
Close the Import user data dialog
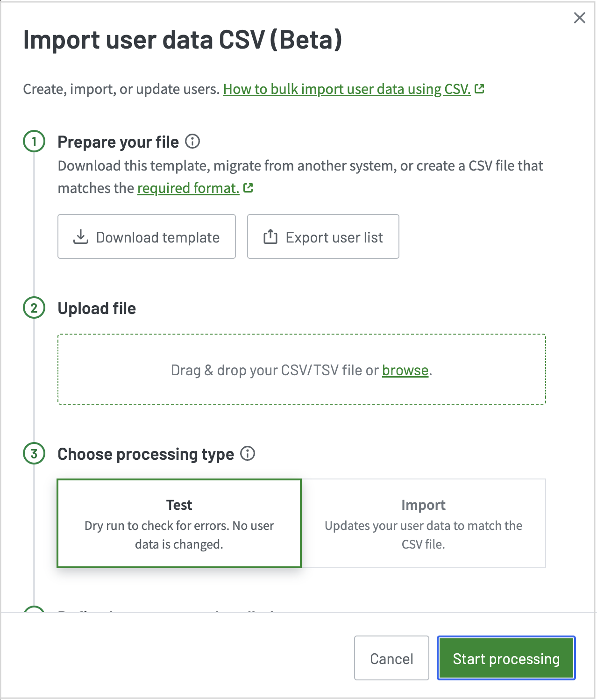[580, 18]
